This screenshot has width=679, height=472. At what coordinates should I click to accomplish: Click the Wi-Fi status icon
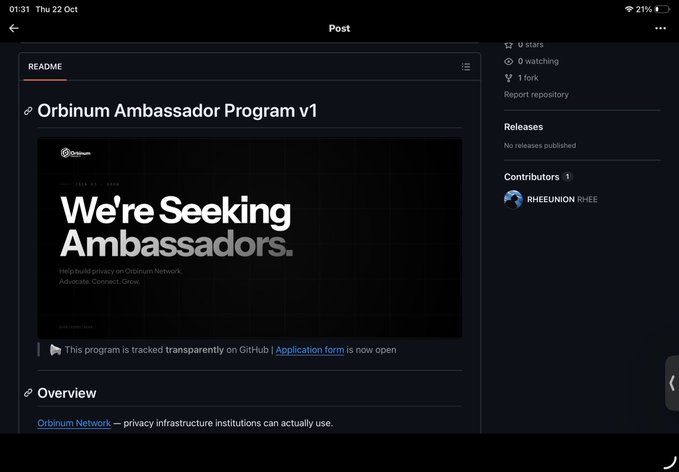click(629, 9)
